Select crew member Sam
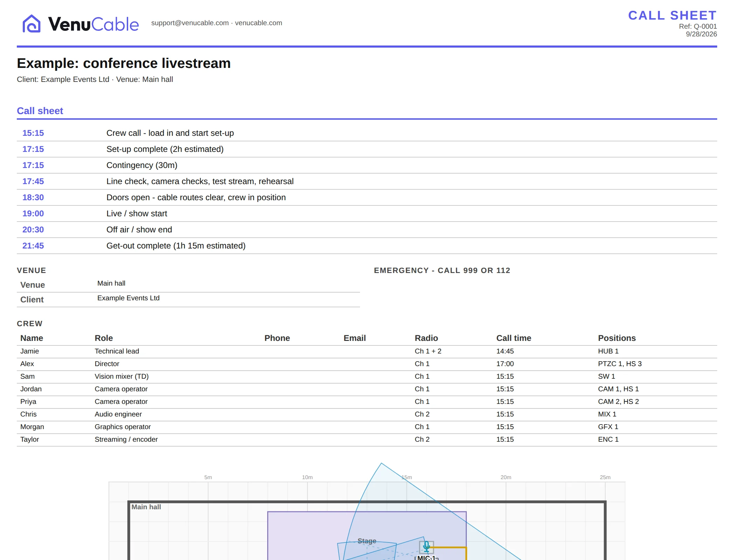The image size is (734, 560). [x=28, y=376]
